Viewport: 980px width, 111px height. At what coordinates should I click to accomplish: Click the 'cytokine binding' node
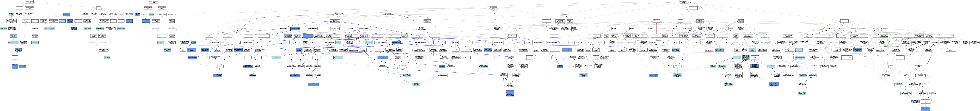[78, 21]
